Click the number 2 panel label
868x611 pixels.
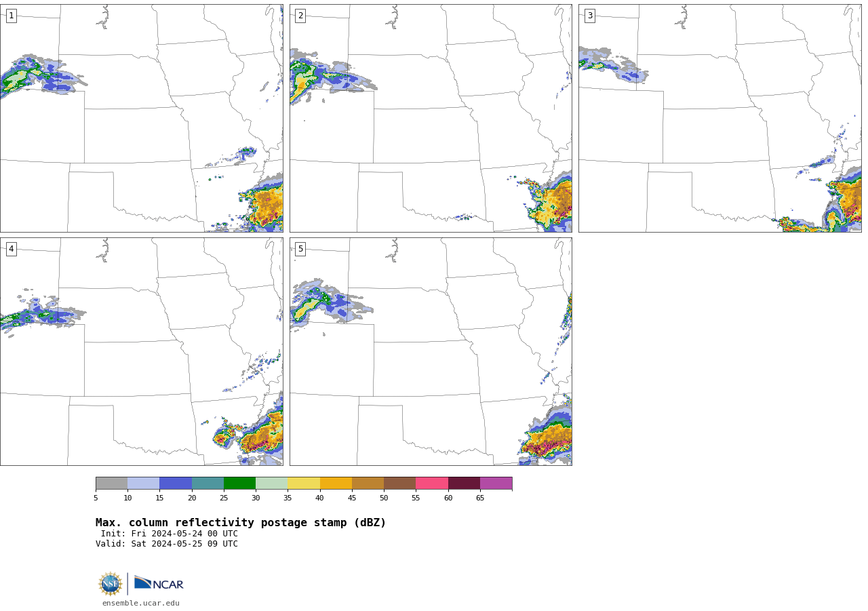click(300, 16)
